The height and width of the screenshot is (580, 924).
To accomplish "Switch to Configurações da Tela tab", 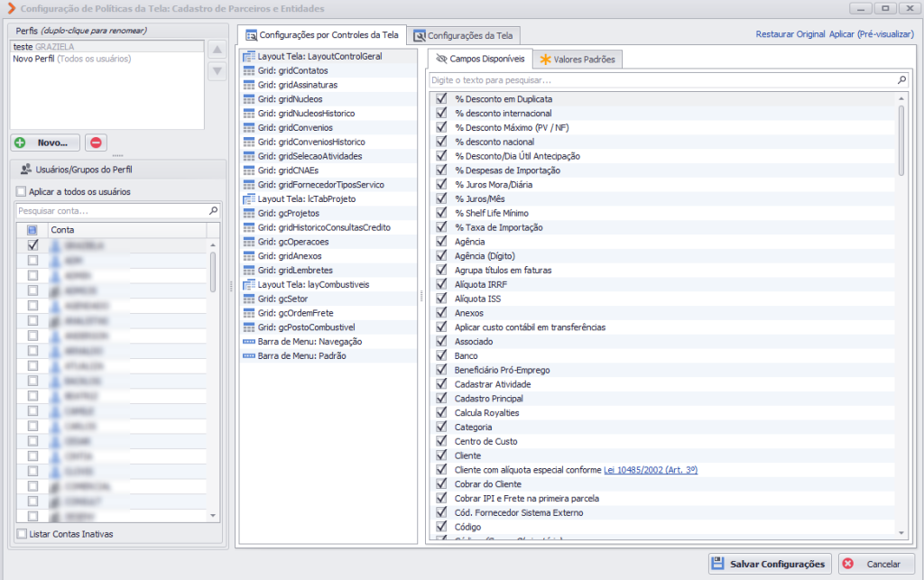I will (x=463, y=35).
